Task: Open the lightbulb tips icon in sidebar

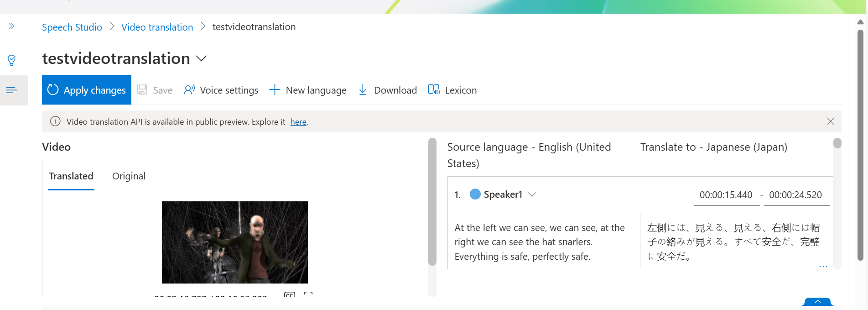Action: (x=12, y=60)
